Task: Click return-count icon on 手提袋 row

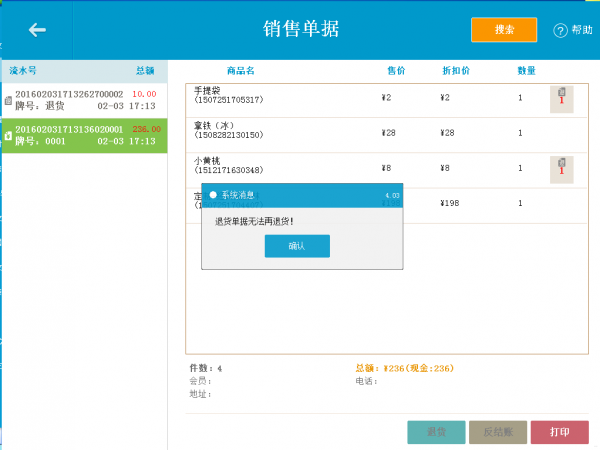Action: click(561, 99)
